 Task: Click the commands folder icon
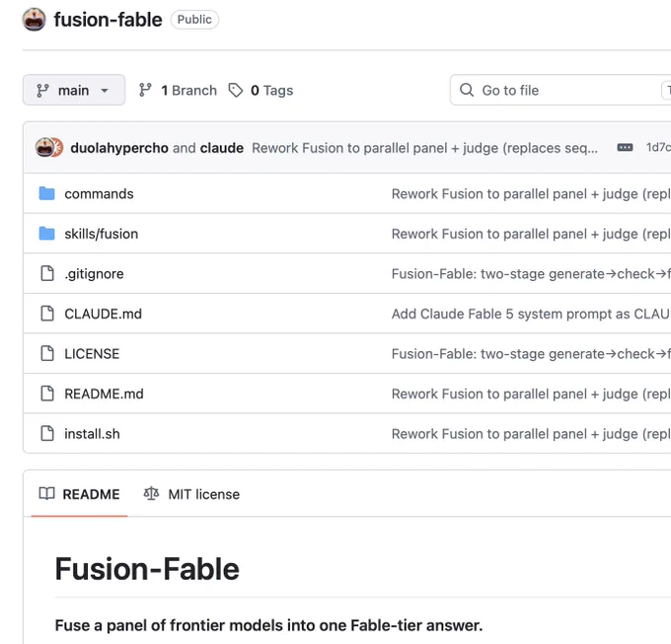(46, 193)
